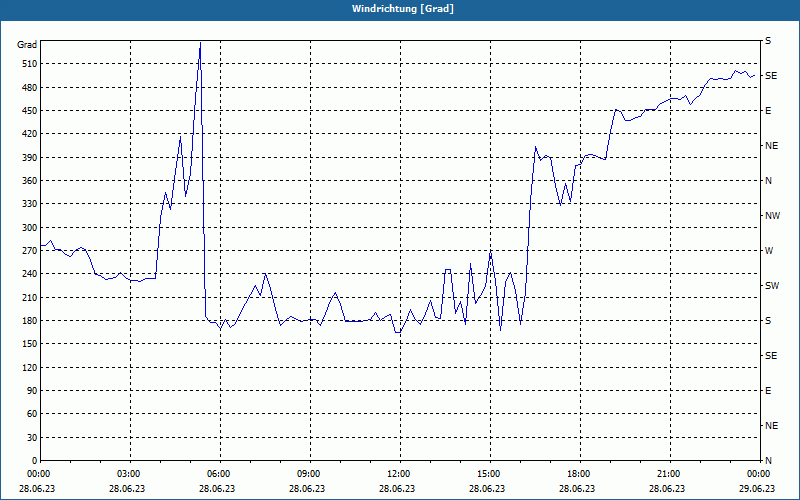The height and width of the screenshot is (500, 800).
Task: Select the 150 degree axis label
Action: coord(30,344)
